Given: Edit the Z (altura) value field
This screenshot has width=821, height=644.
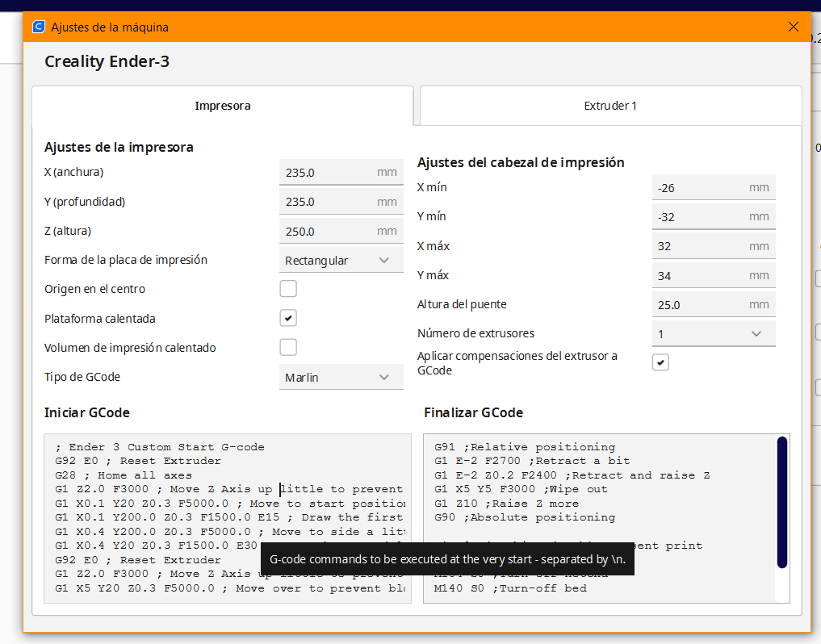Looking at the screenshot, I should (x=341, y=231).
